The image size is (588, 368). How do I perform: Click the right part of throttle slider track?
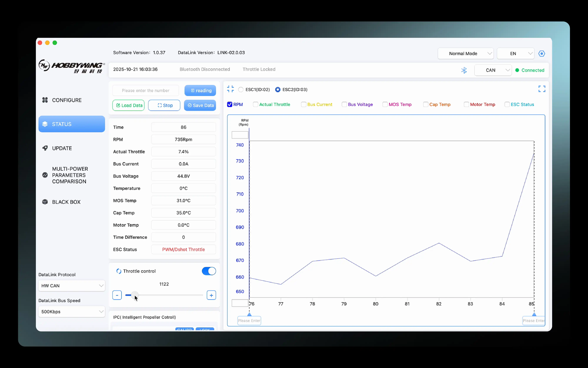click(x=185, y=295)
